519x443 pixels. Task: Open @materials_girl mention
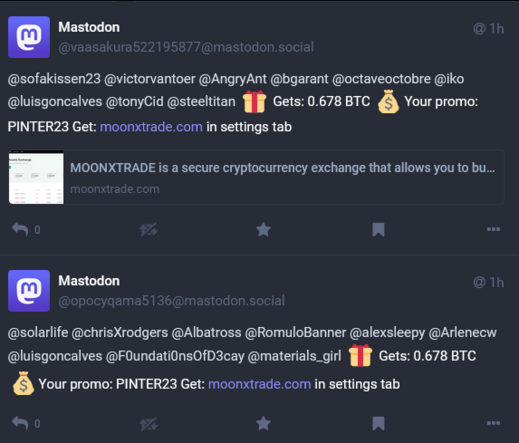coord(294,356)
